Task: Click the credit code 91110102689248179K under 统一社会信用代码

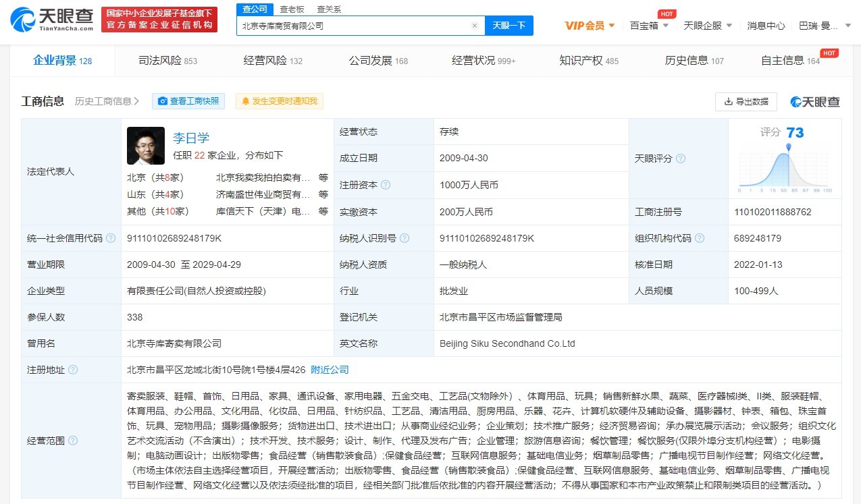Action: point(174,238)
